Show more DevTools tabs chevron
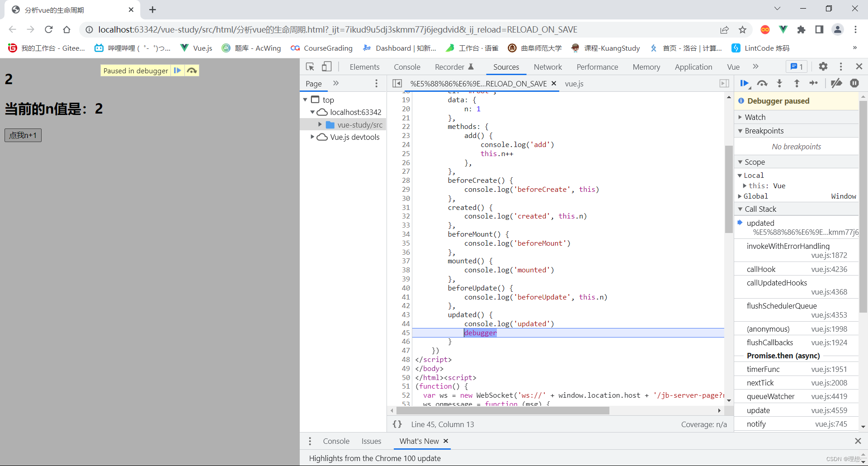The width and height of the screenshot is (868, 466). click(x=755, y=67)
